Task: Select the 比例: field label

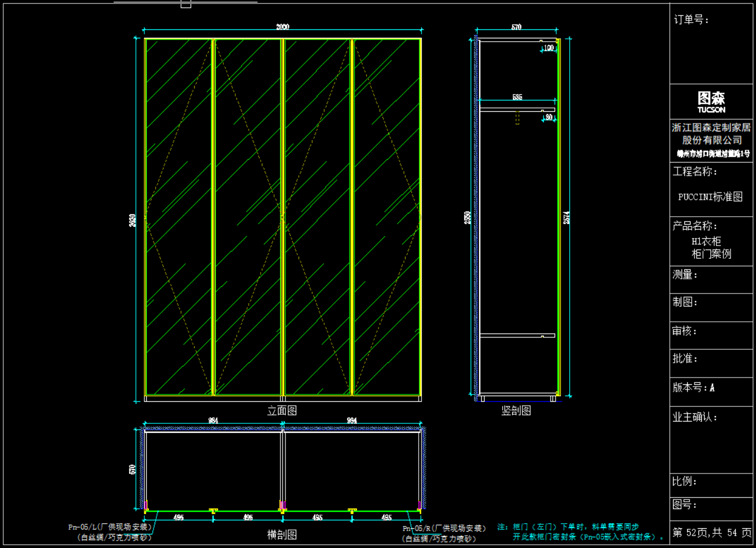Action: 685,481
